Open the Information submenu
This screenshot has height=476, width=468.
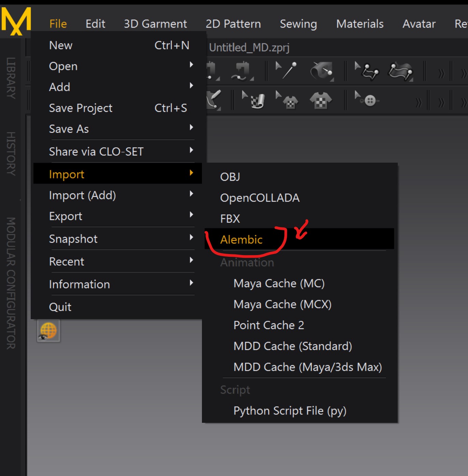[118, 284]
